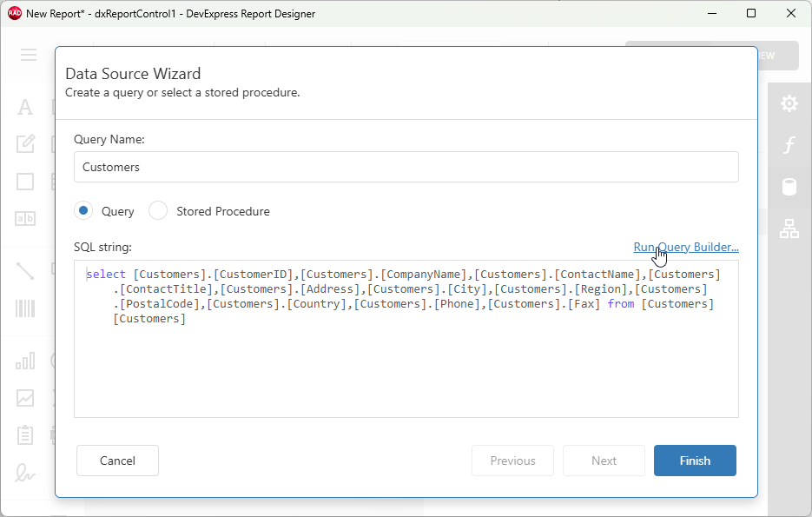Select the Stored Procedure radio button
The width and height of the screenshot is (812, 517).
click(158, 211)
